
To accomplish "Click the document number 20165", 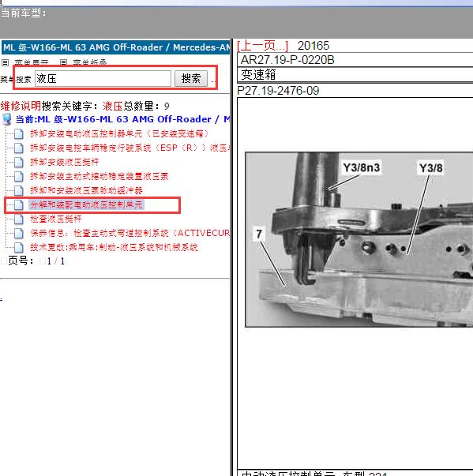I will 313,46.
